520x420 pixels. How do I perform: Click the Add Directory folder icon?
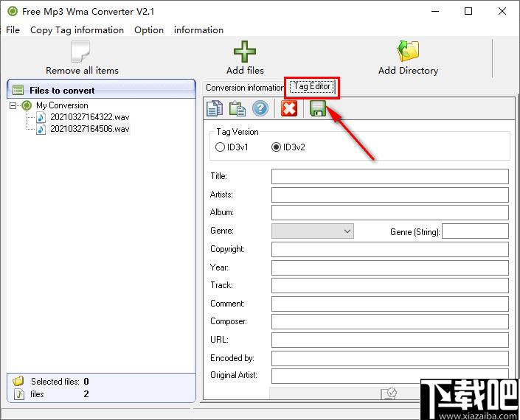click(x=408, y=52)
